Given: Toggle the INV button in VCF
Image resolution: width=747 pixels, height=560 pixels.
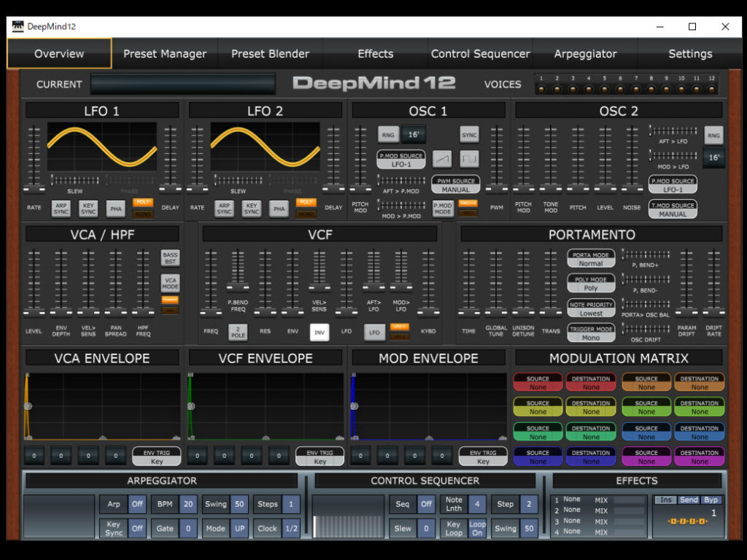Looking at the screenshot, I should (x=320, y=332).
